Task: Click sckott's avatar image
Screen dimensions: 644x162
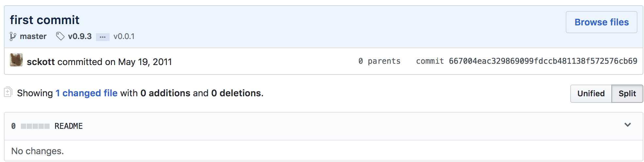Action: click(x=16, y=60)
